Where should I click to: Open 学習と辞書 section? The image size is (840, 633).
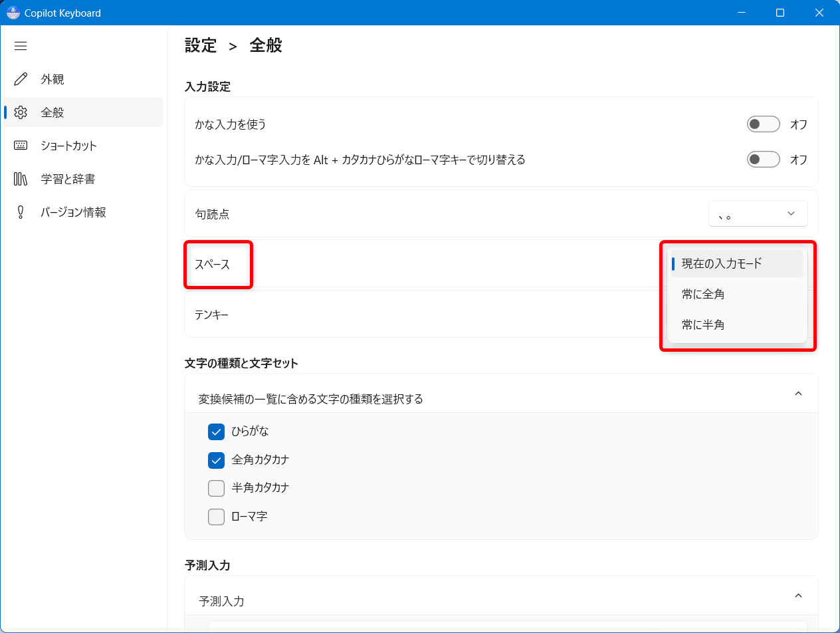[84, 179]
